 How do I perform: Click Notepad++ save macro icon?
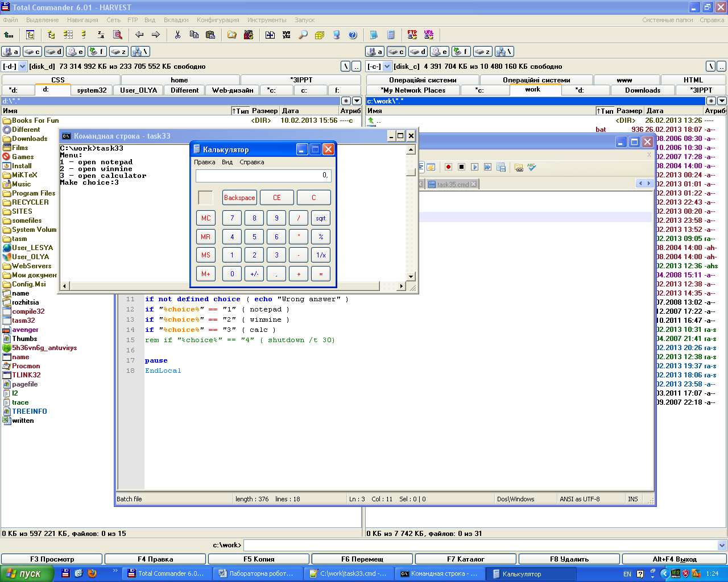(x=501, y=167)
